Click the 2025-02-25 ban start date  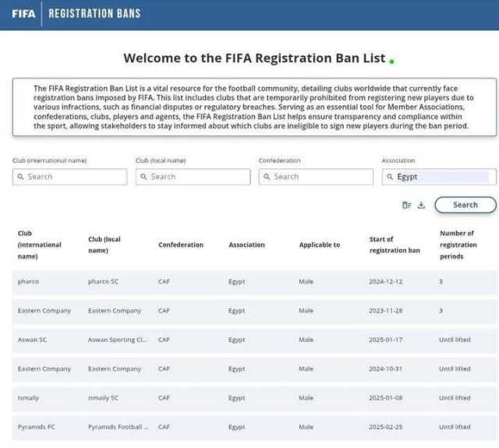[386, 427]
